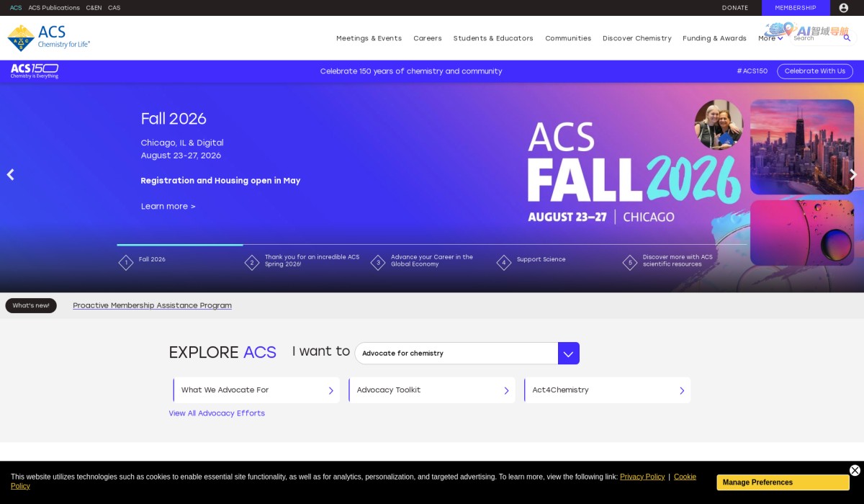The width and height of the screenshot is (864, 504).
Task: Open the 'I want to' dropdown arrow
Action: click(568, 354)
